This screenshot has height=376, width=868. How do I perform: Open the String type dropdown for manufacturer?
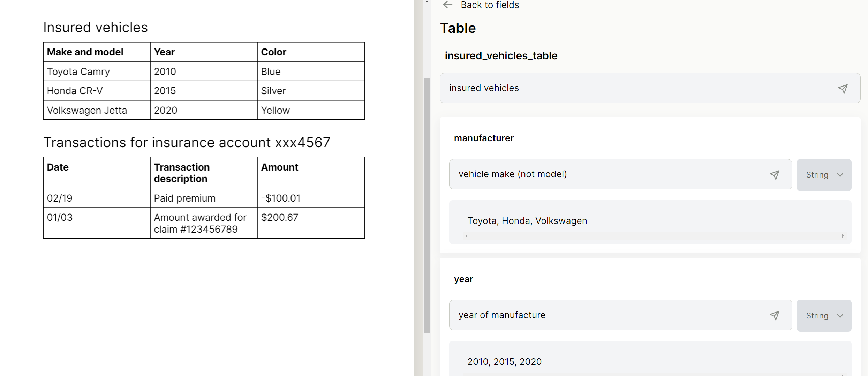(x=824, y=175)
